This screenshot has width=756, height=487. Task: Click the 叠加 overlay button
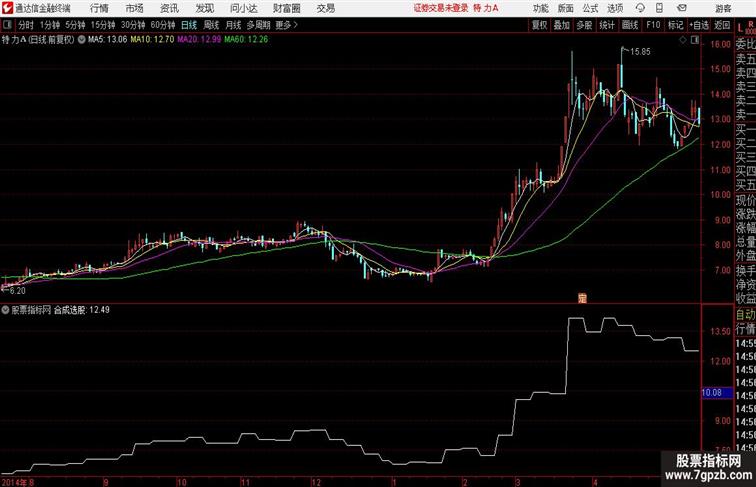pos(562,25)
